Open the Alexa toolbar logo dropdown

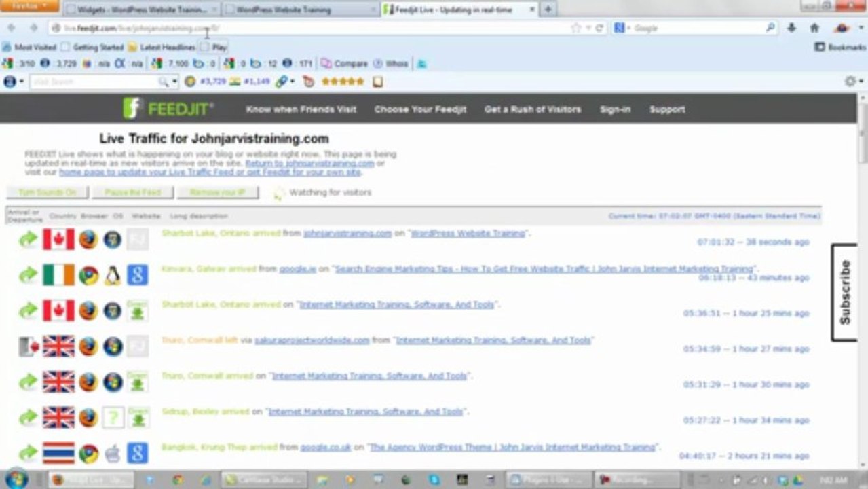click(13, 81)
